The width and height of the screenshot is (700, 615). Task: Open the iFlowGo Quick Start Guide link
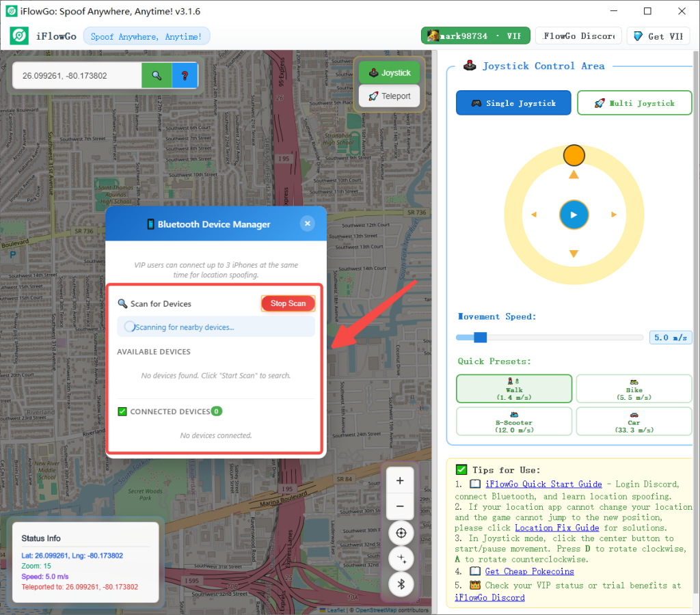point(543,484)
